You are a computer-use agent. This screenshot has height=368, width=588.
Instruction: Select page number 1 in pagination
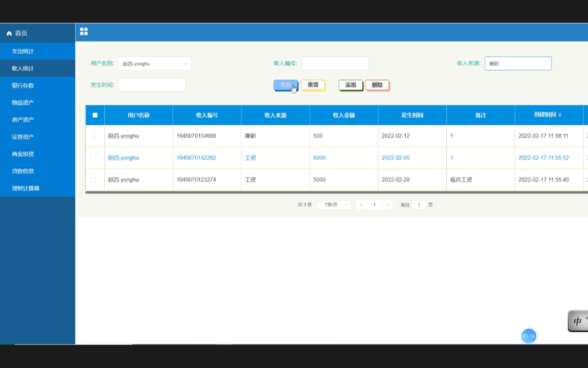[x=374, y=205]
